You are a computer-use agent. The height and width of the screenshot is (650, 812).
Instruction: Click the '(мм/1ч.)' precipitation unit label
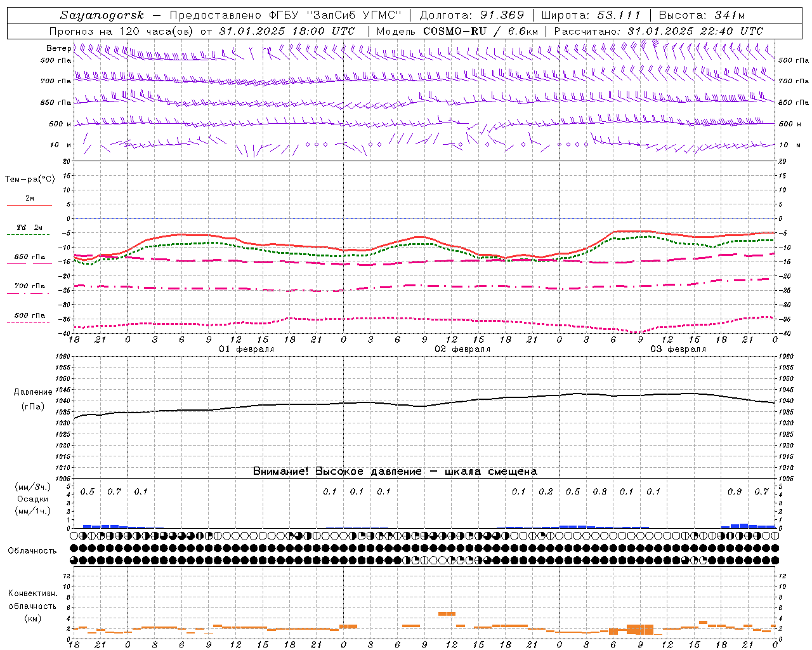[32, 511]
